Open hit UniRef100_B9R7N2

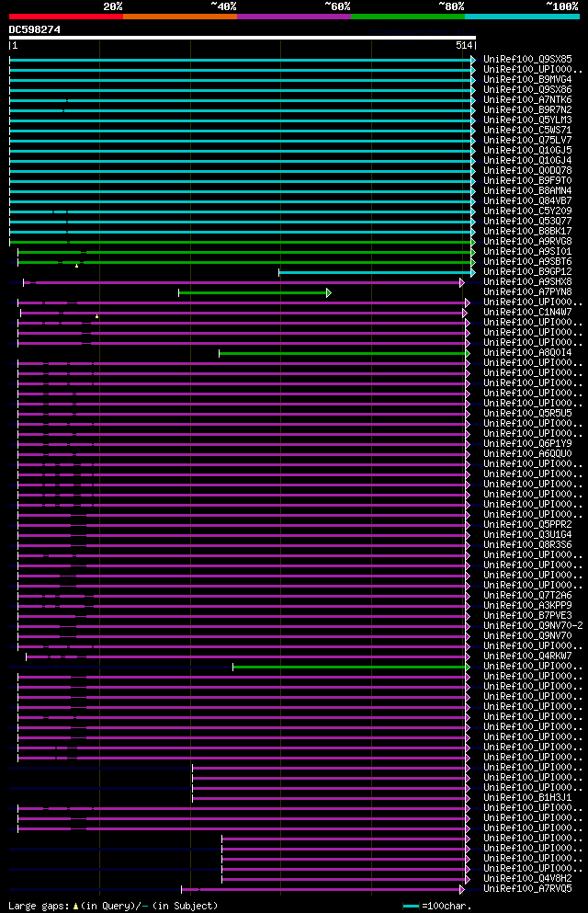pos(527,110)
